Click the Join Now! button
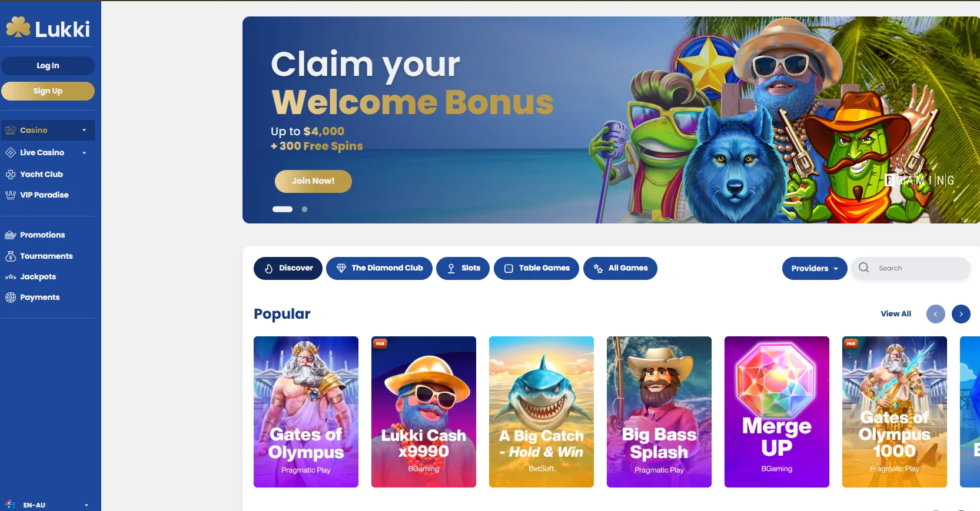The image size is (980, 511). pos(313,181)
